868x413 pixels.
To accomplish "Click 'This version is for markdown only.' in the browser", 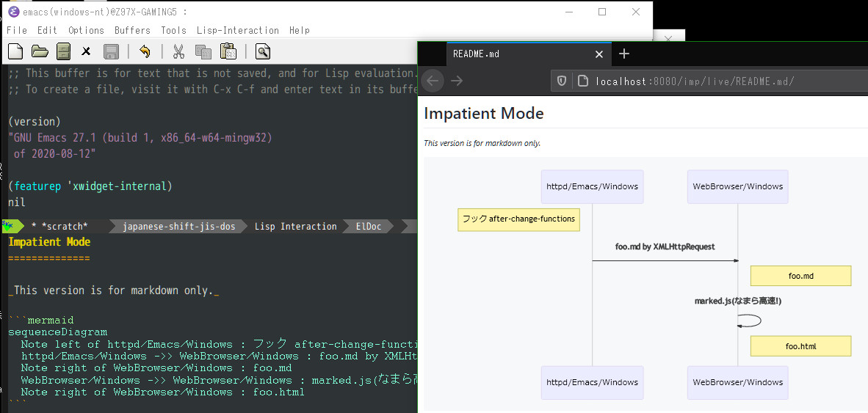I will tap(482, 143).
